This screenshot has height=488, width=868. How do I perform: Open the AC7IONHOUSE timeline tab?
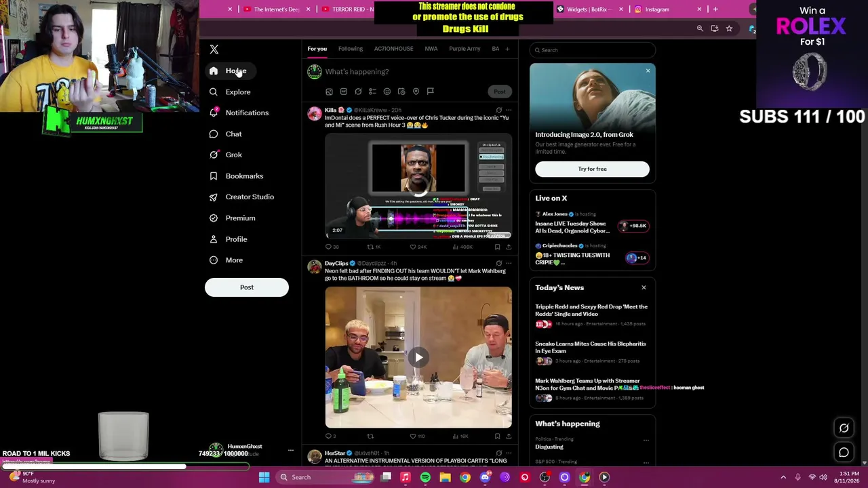[x=393, y=49]
